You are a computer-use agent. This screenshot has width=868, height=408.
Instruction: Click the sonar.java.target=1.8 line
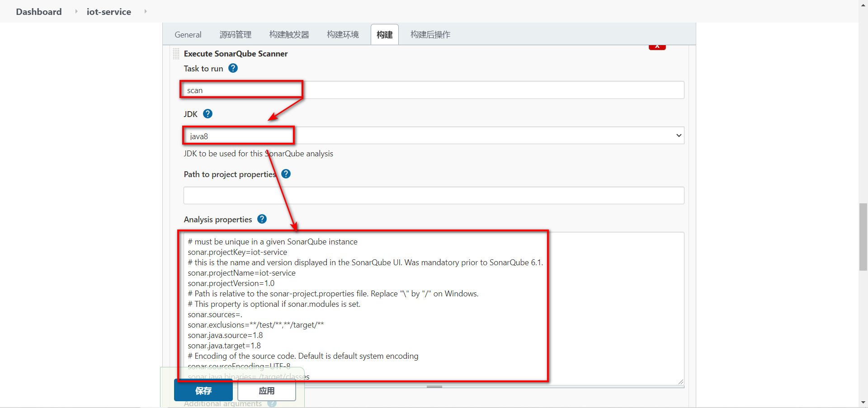[224, 346]
